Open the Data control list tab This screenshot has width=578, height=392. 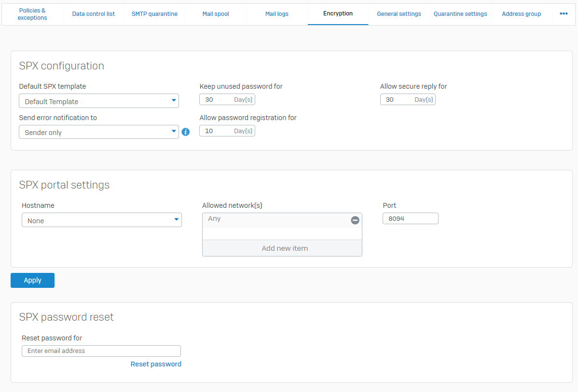[x=93, y=14]
